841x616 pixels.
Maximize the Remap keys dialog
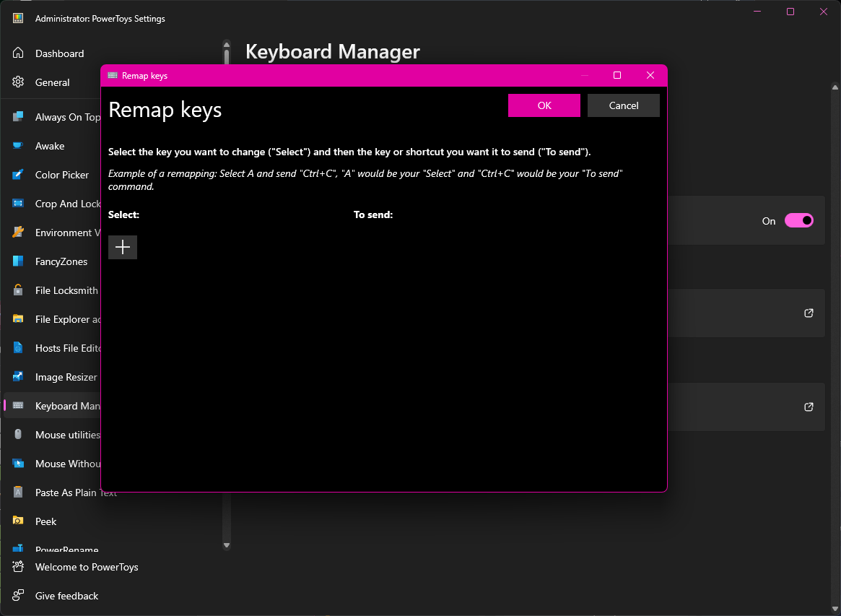click(x=617, y=75)
